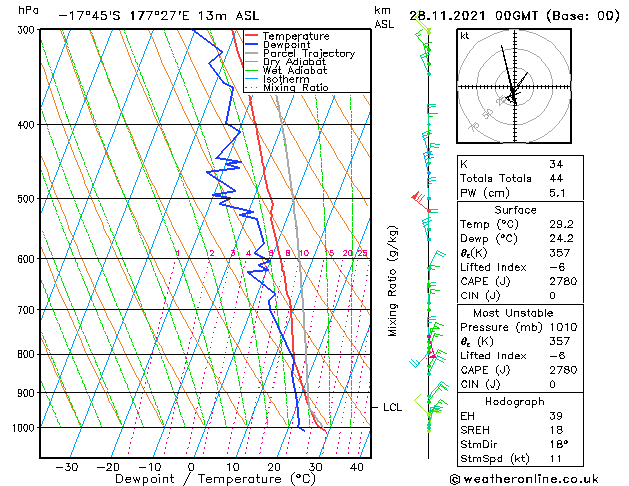Image resolution: width=629 pixels, height=486 pixels.
Task: Click the kt unit label in hodograph
Action: tap(465, 36)
